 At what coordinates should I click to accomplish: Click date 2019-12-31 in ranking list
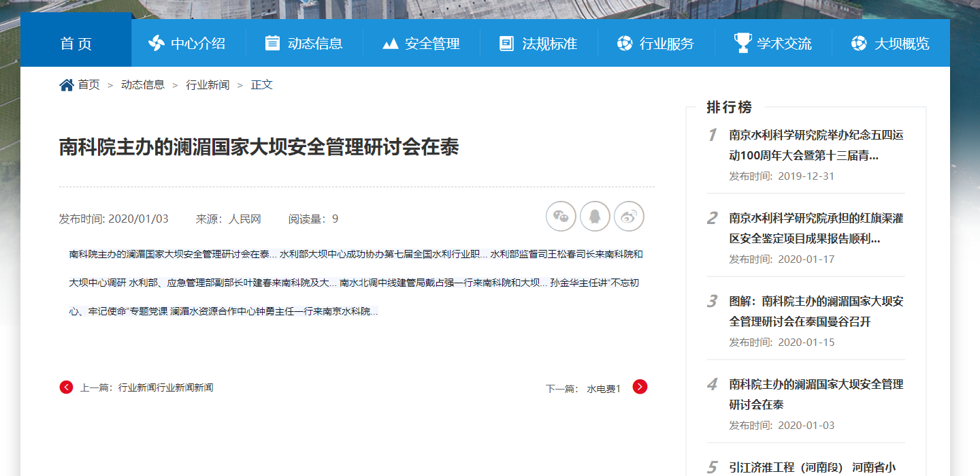pos(806,176)
